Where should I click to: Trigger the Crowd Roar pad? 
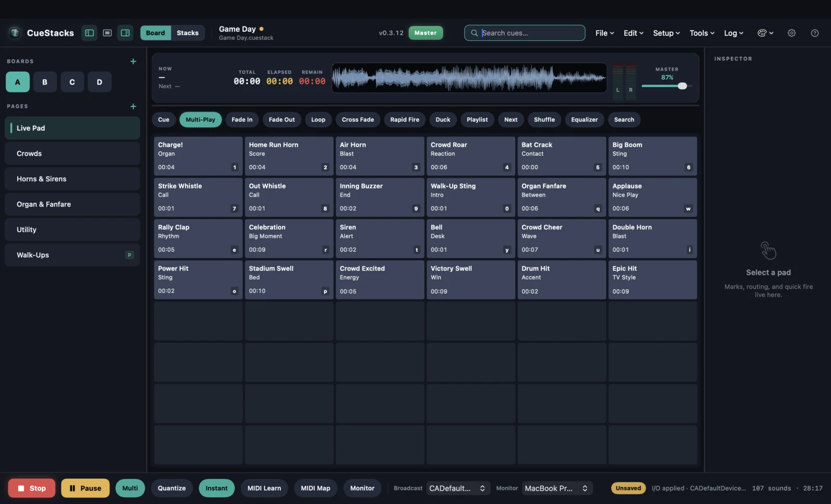coord(471,156)
